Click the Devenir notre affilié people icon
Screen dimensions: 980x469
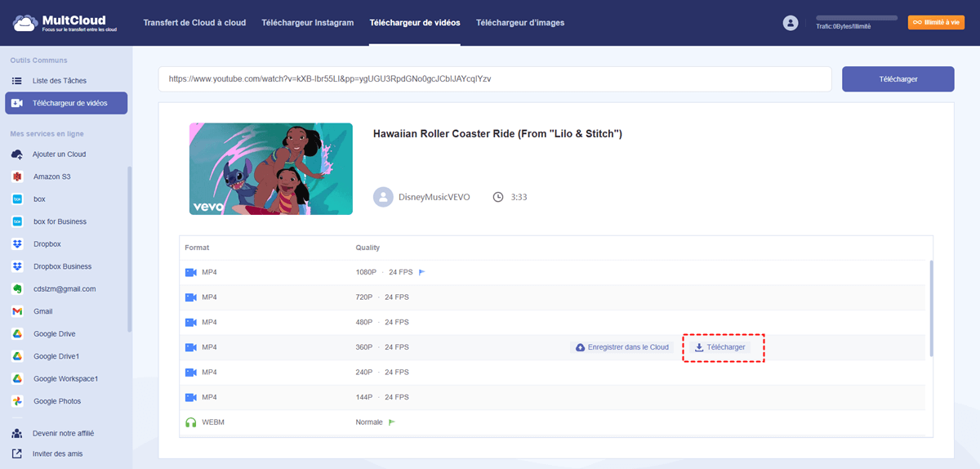tap(16, 433)
